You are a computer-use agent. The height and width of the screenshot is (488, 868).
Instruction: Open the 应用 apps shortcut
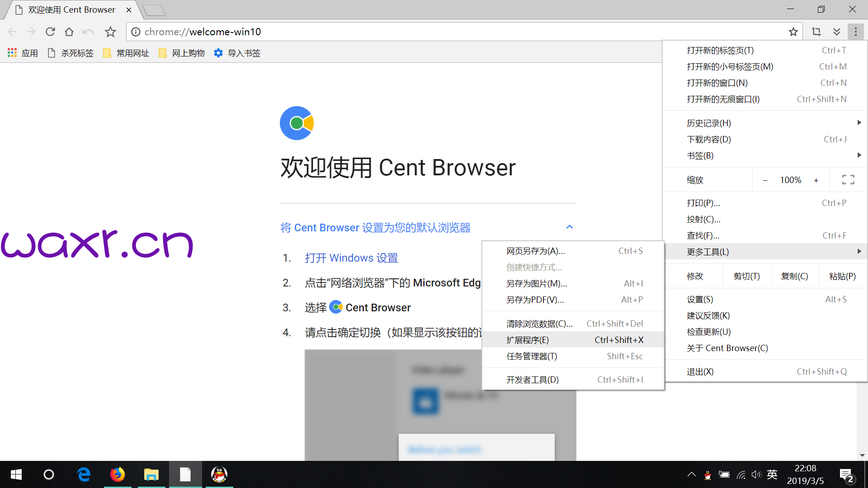click(23, 53)
